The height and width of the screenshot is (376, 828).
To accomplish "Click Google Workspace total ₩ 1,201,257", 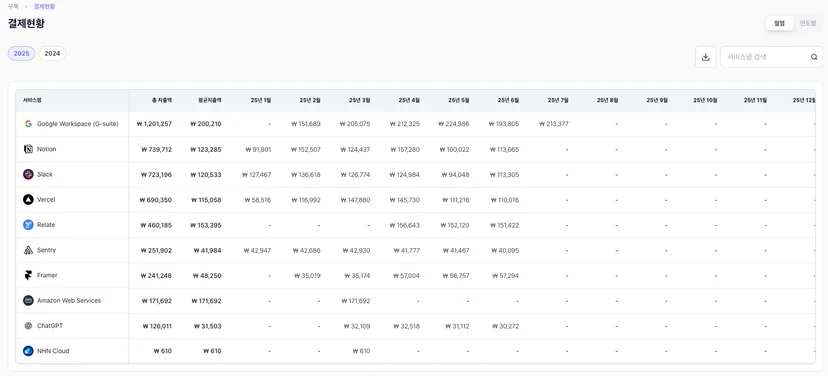I will click(x=154, y=124).
